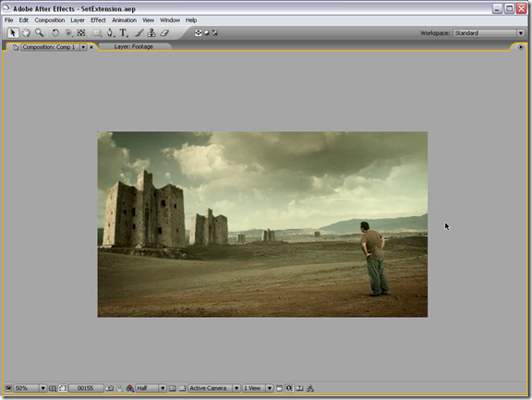Viewport: 532px width, 400px height.
Task: Show channel color management button
Action: 129,388
